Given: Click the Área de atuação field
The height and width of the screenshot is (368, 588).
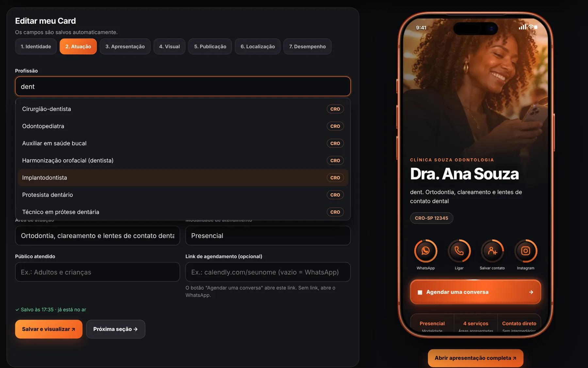Looking at the screenshot, I should coord(97,236).
